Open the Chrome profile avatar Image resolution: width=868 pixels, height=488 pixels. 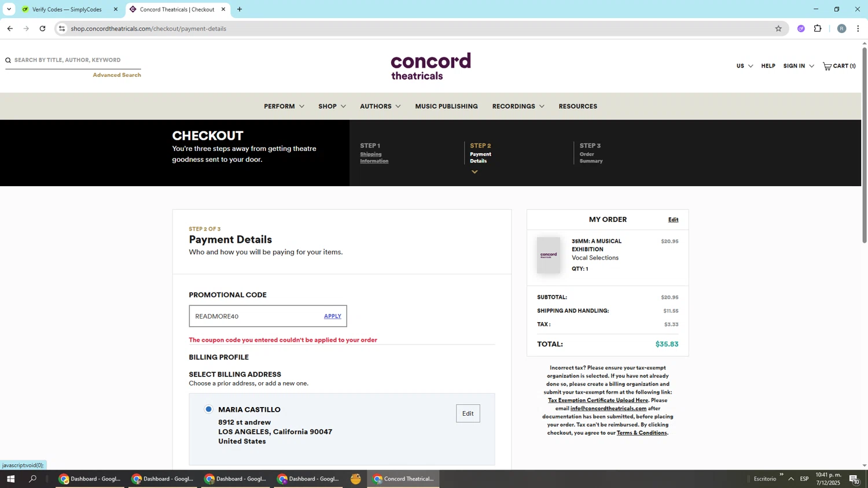(x=841, y=28)
